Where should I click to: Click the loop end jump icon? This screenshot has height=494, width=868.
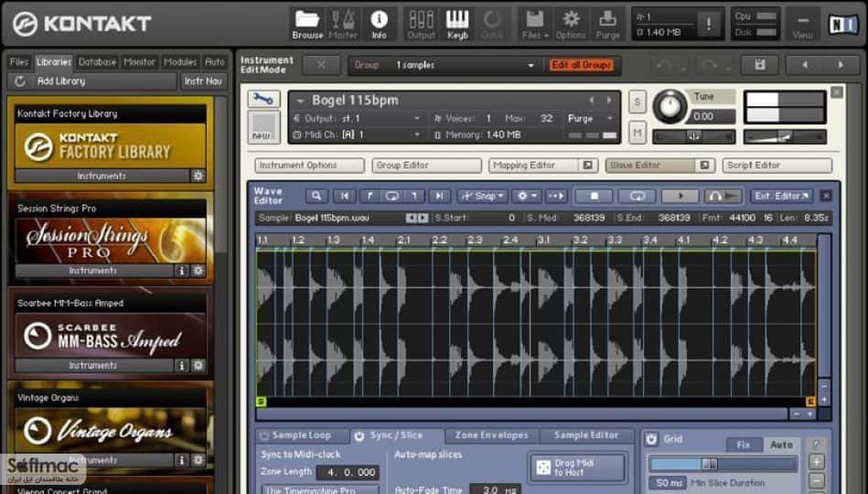click(x=414, y=196)
